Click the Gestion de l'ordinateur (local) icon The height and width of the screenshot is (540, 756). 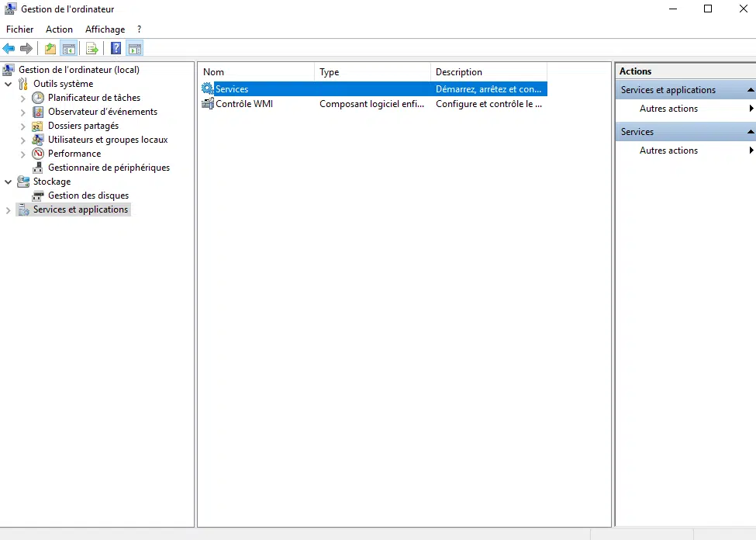click(9, 70)
